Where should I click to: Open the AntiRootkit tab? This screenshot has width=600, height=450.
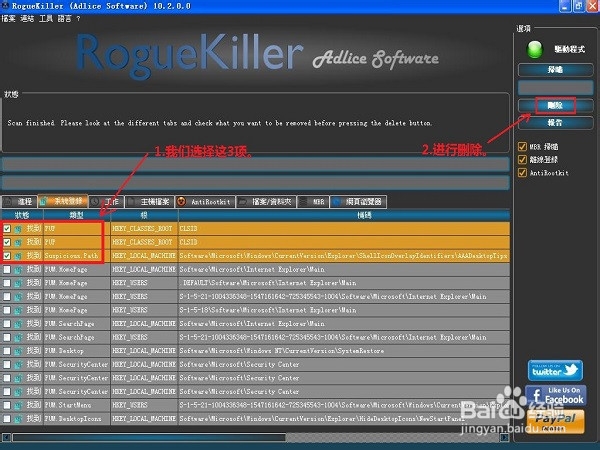click(x=205, y=202)
